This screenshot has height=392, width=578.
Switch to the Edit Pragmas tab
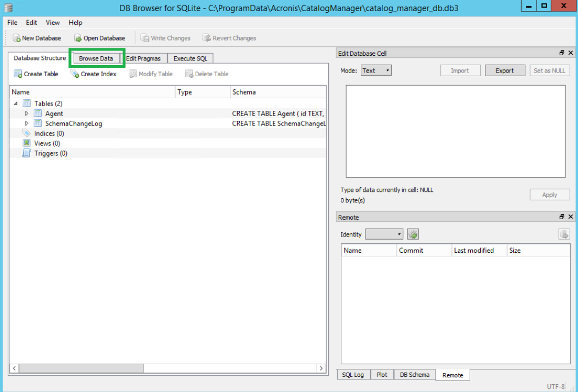coord(144,58)
